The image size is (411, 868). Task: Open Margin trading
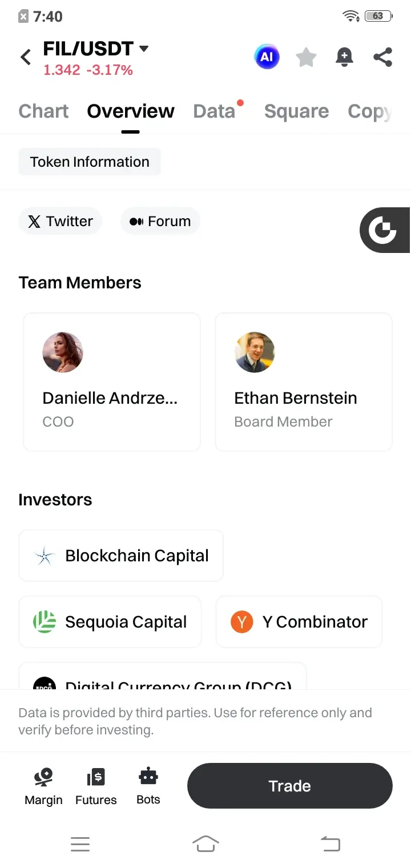(43, 786)
